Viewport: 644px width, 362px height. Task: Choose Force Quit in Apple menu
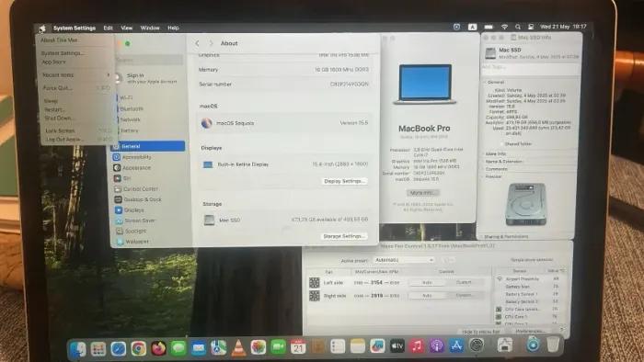point(76,87)
